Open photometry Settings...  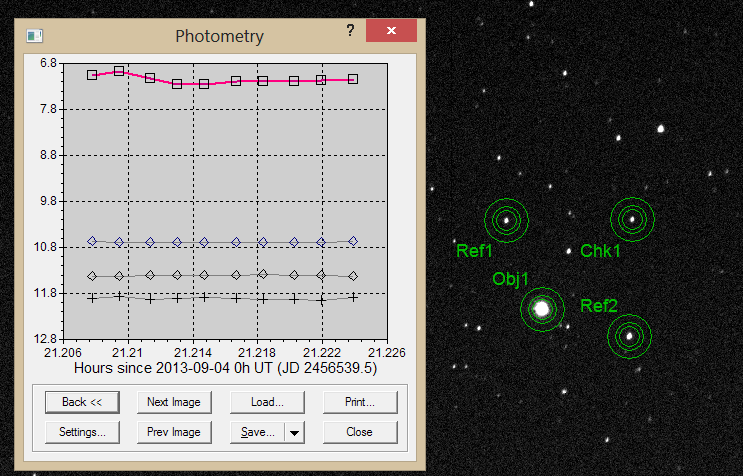click(82, 433)
